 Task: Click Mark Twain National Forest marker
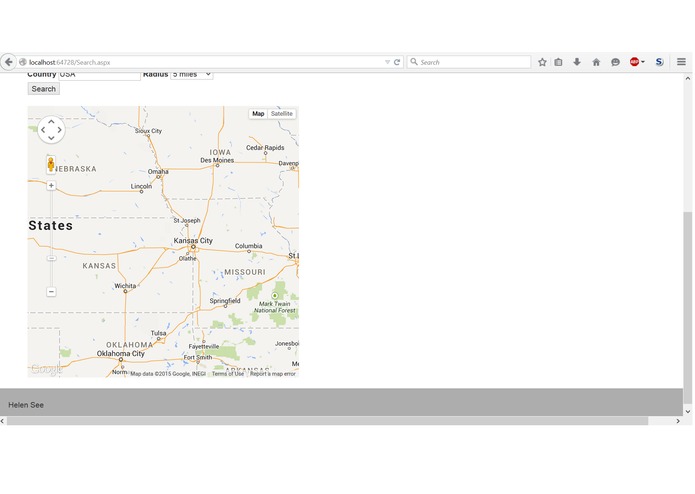coord(274,296)
